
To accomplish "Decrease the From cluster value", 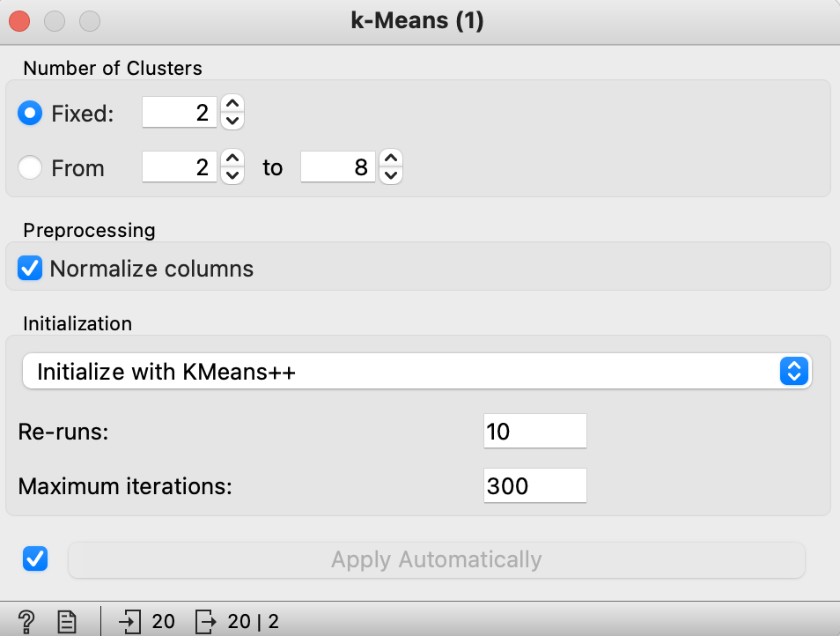I will click(x=232, y=176).
